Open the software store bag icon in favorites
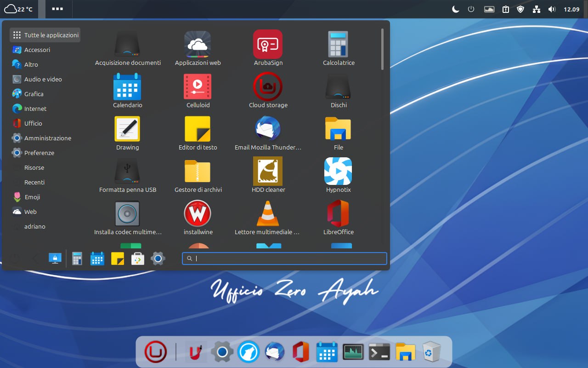588x368 pixels. (138, 259)
